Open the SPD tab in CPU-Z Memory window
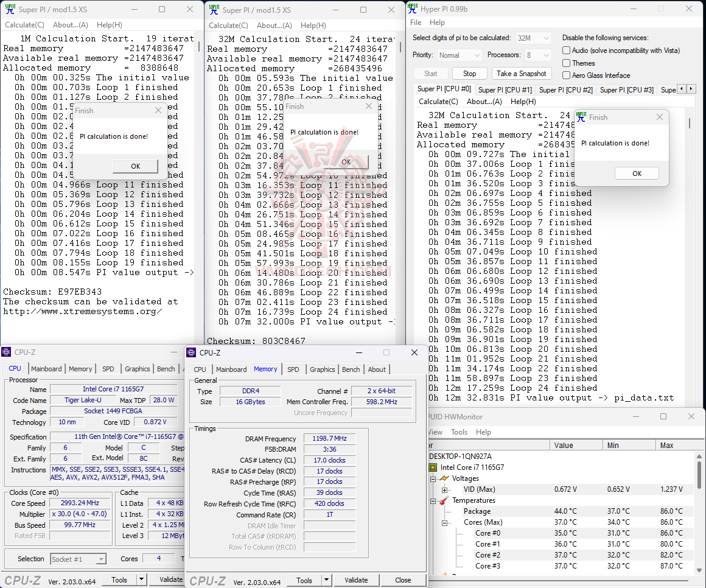 point(293,369)
